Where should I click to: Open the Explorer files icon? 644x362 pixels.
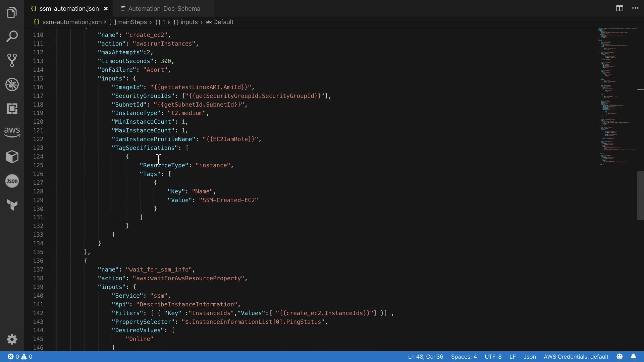pyautogui.click(x=12, y=12)
